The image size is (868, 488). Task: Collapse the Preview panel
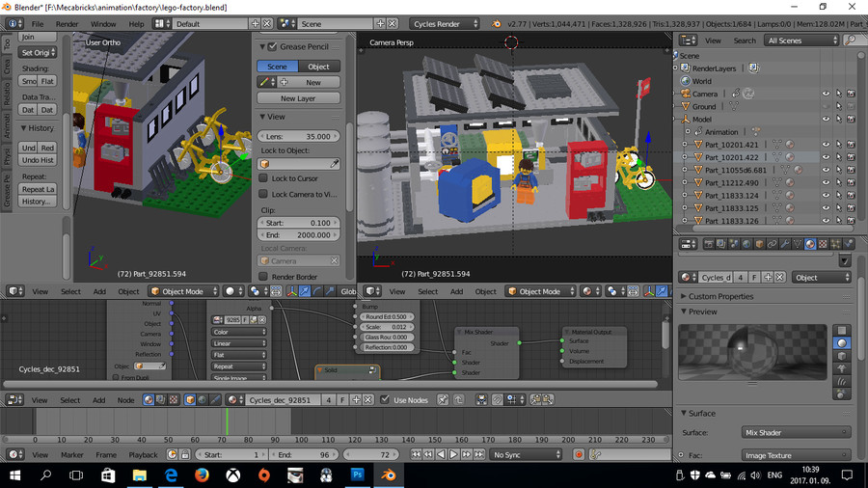(684, 312)
